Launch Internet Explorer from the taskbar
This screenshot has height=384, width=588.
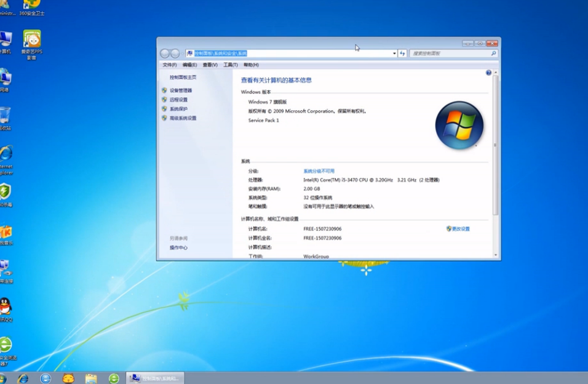23,378
